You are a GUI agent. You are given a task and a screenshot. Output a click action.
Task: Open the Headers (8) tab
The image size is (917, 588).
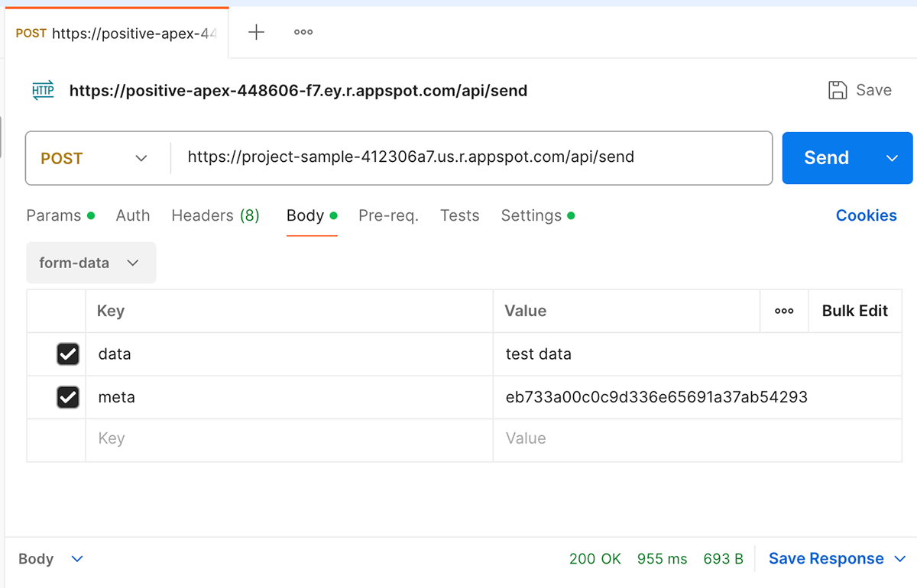click(x=215, y=215)
